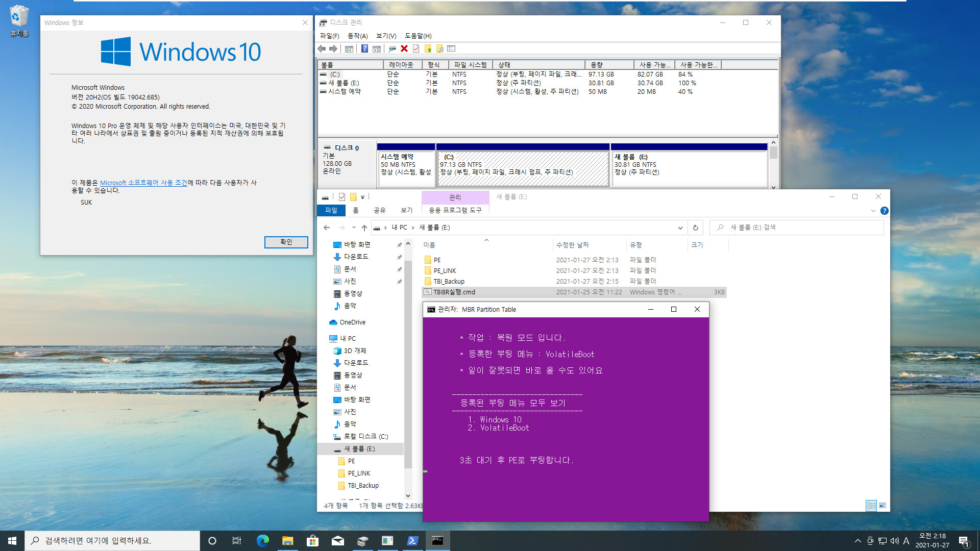Viewport: 980px width, 551px height.
Task: Expand the Explorer ribbon chevron
Action: coord(873,211)
